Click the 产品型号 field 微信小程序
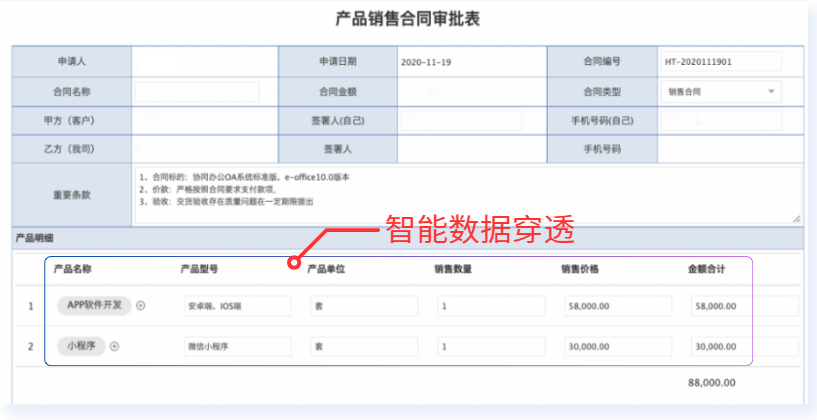 pyautogui.click(x=238, y=346)
